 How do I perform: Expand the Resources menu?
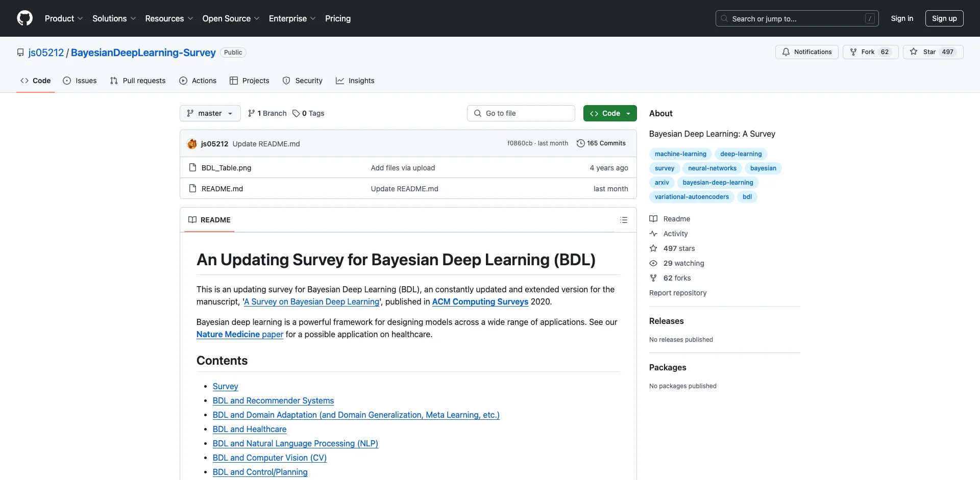tap(169, 18)
